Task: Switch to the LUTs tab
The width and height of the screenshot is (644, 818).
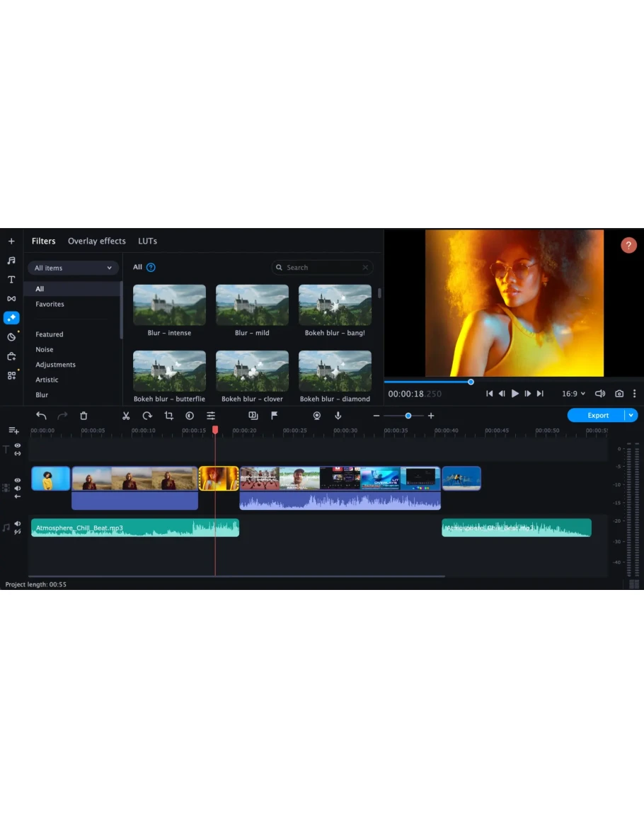Action: [147, 241]
